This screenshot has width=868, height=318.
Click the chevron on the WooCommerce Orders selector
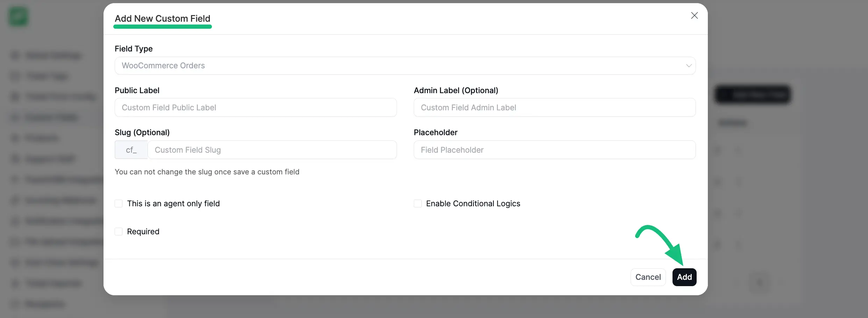point(688,65)
